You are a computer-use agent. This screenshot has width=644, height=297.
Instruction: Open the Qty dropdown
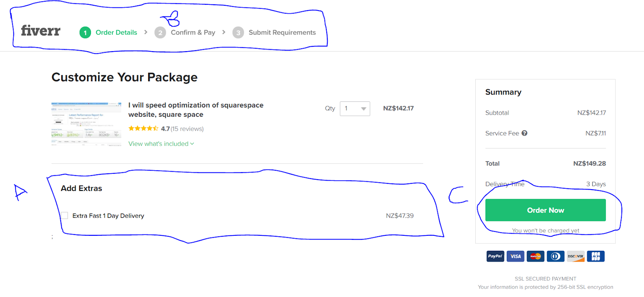(355, 109)
